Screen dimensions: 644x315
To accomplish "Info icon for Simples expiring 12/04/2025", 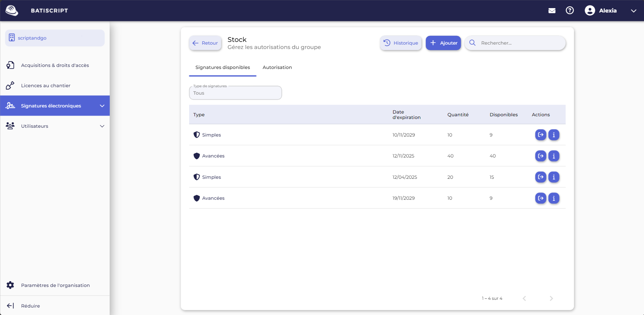I will (554, 177).
